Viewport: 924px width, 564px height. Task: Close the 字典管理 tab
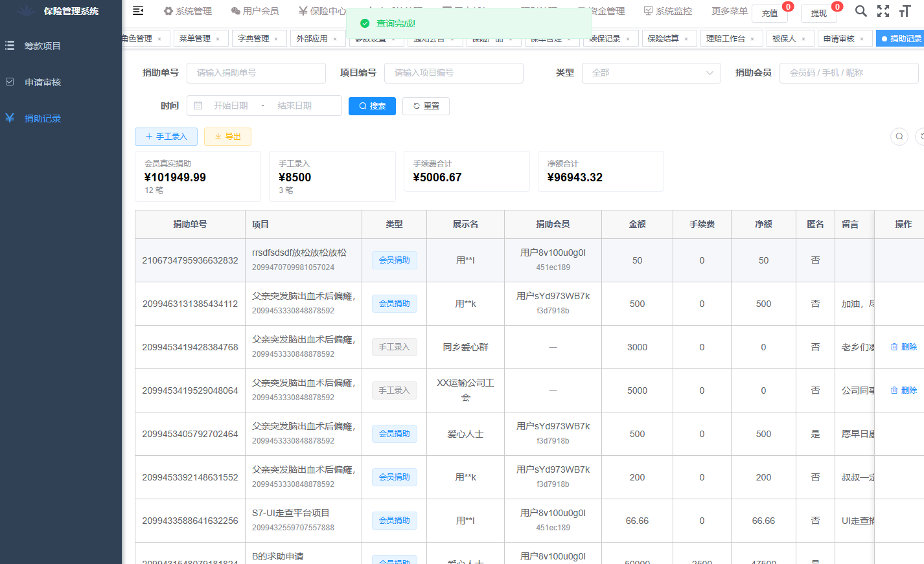coord(276,39)
